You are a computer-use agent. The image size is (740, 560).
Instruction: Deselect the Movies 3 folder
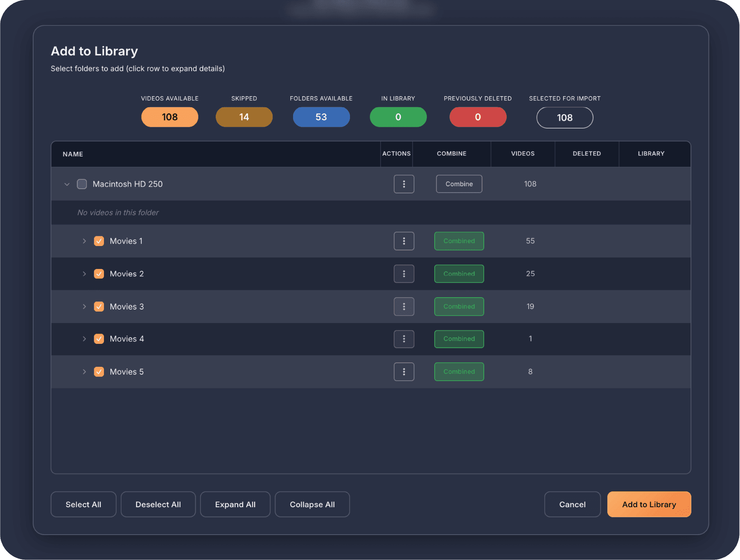99,306
